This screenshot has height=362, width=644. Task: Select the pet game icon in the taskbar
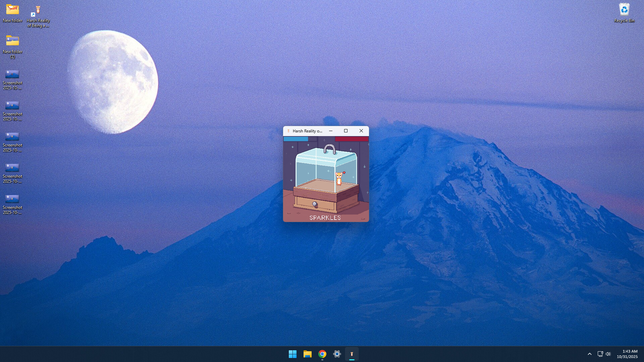point(352,354)
